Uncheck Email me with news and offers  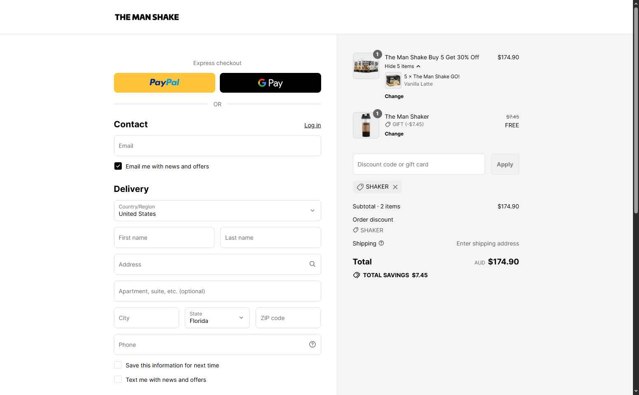coord(118,166)
